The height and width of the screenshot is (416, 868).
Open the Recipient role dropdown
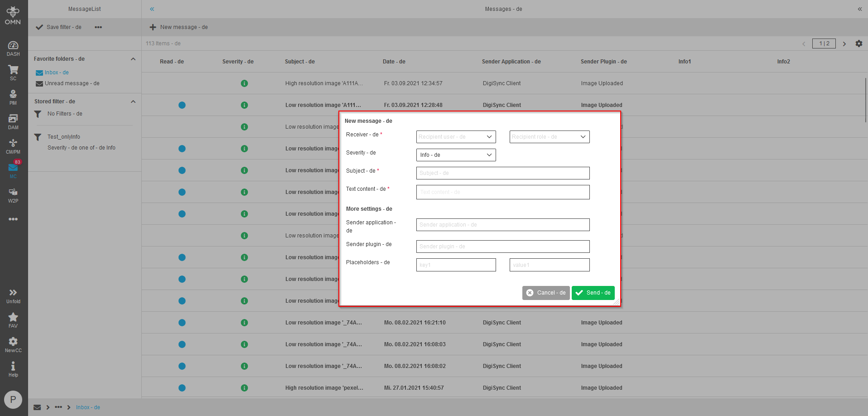(x=549, y=137)
